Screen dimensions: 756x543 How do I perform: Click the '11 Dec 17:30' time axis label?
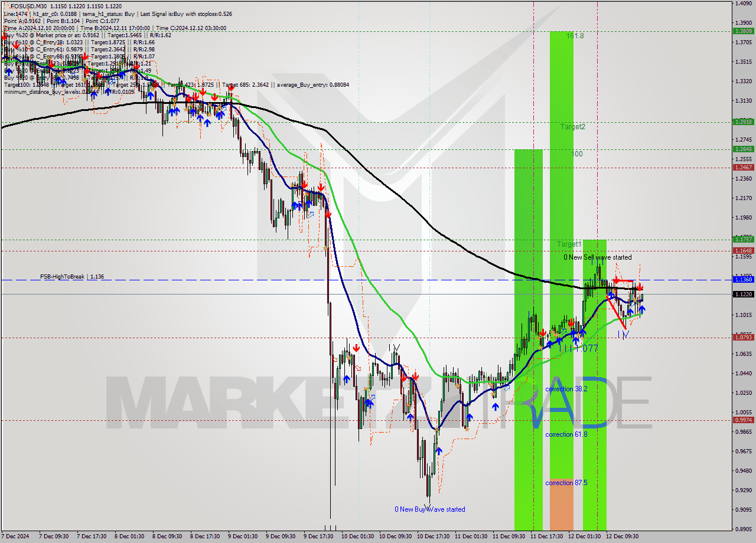point(546,537)
